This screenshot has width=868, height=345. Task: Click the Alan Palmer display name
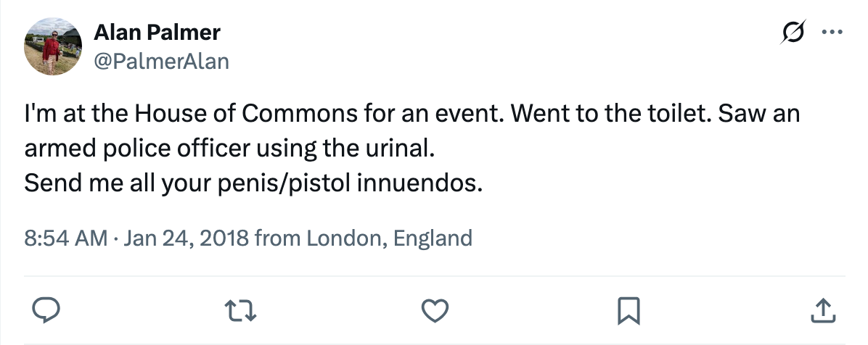(157, 33)
